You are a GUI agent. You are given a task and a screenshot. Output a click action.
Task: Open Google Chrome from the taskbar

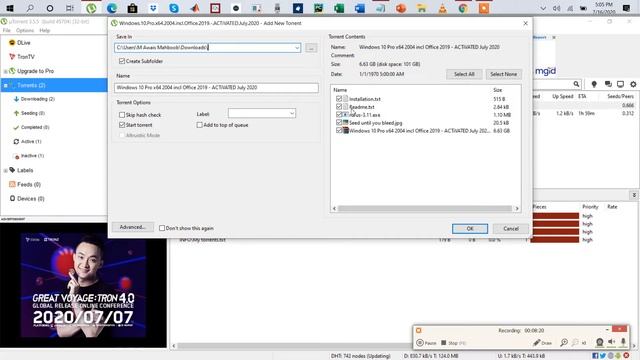463,8
